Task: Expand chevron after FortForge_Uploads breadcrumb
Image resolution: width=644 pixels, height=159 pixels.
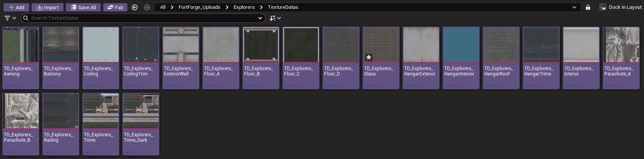Action: point(227,7)
